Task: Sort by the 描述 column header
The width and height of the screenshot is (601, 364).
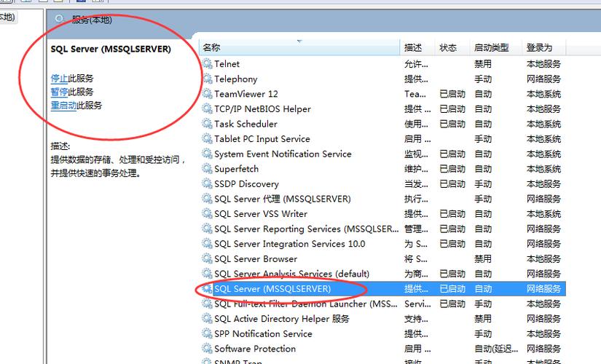Action: [x=417, y=47]
